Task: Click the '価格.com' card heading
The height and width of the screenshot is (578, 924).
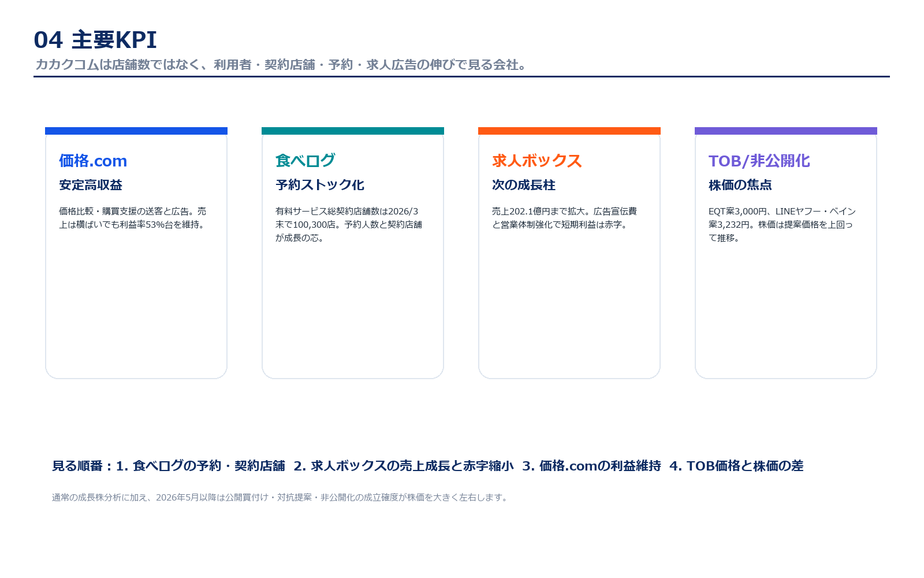Action: [x=93, y=161]
